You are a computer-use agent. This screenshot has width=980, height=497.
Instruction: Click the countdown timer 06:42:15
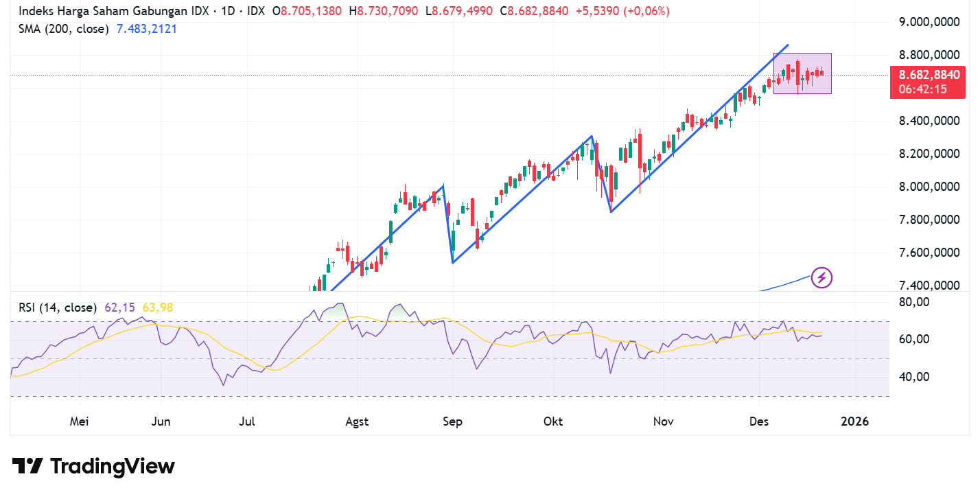point(924,89)
